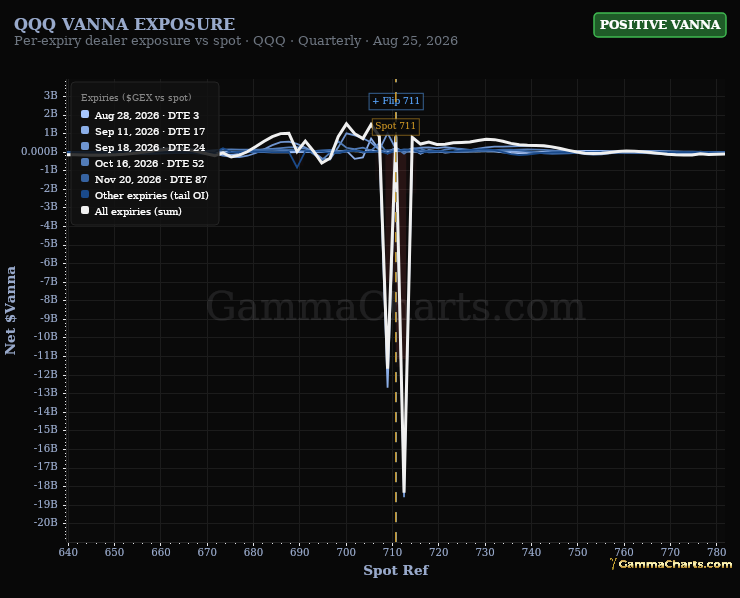Click the per-expiry dealer exposure subtitle

click(236, 41)
